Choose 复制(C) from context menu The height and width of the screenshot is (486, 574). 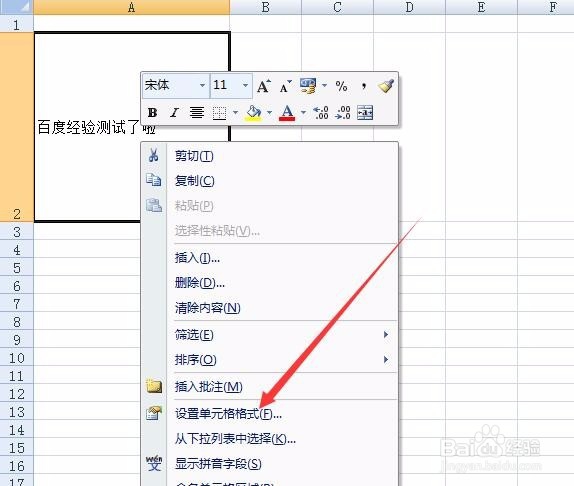click(270, 181)
